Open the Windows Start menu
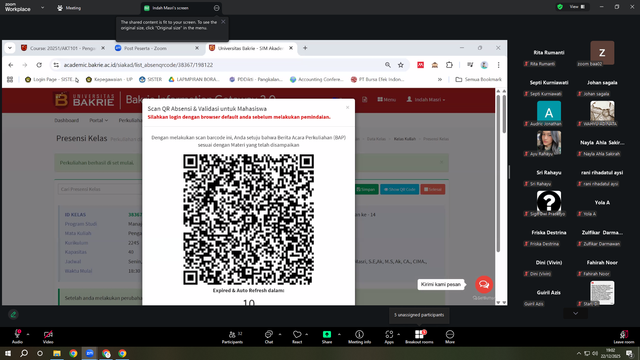 click(x=8, y=353)
